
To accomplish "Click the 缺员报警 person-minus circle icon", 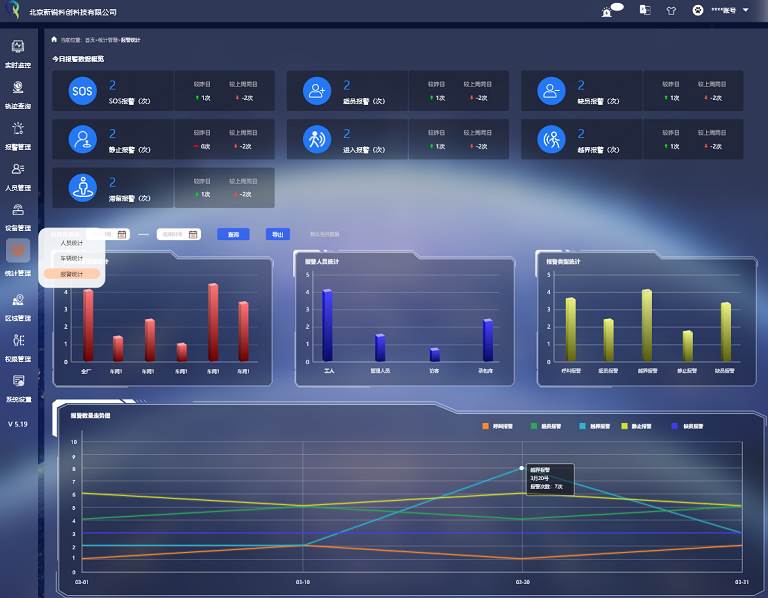I will click(551, 91).
